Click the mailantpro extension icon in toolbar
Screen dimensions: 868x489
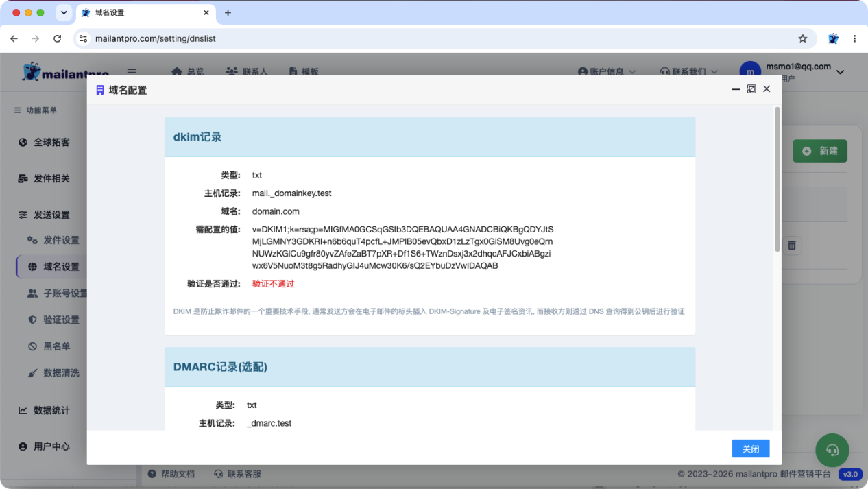point(833,38)
